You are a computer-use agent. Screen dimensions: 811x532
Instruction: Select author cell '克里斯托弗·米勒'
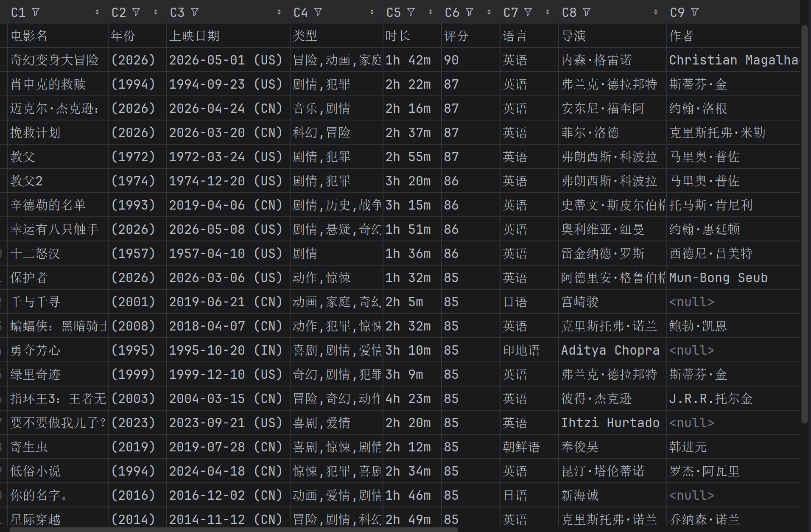(733, 132)
